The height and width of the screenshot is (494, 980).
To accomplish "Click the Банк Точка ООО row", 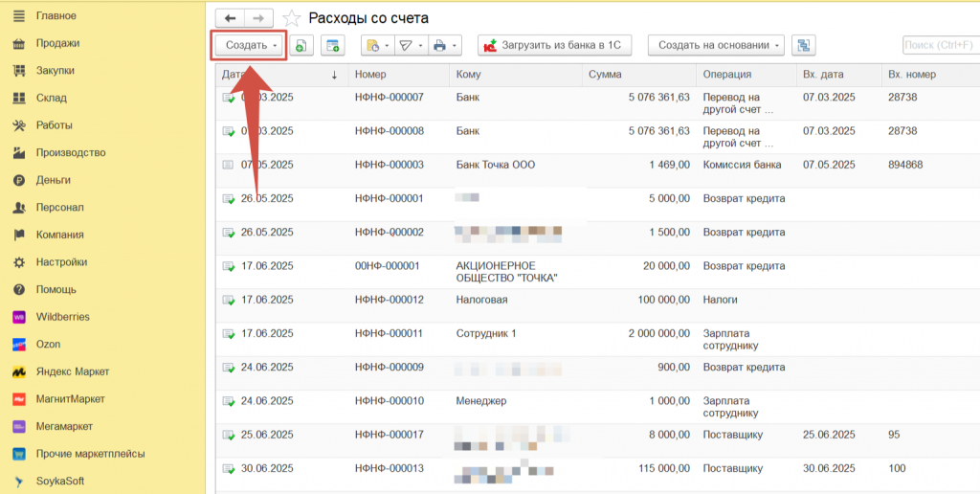I will tap(495, 165).
